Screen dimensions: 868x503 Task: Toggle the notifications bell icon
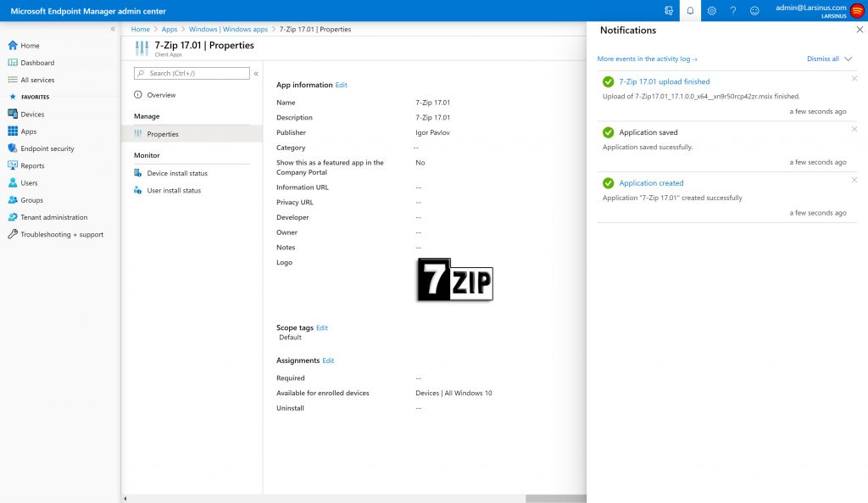click(690, 10)
